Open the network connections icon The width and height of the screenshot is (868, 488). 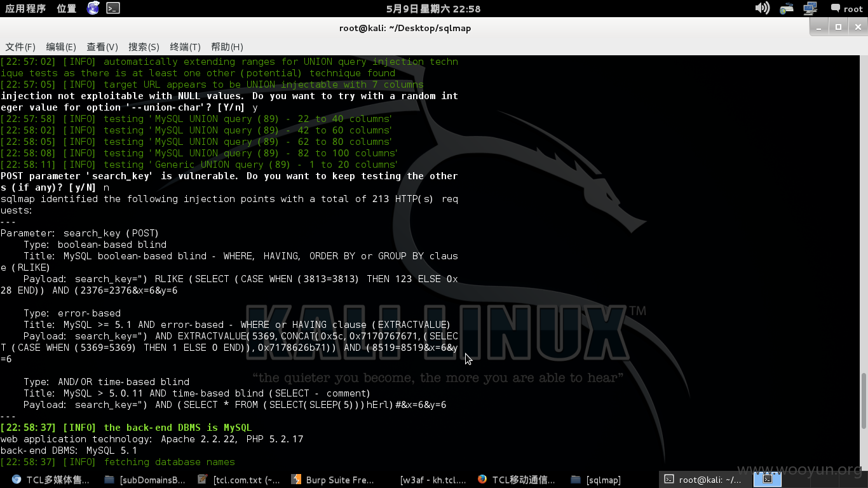810,8
